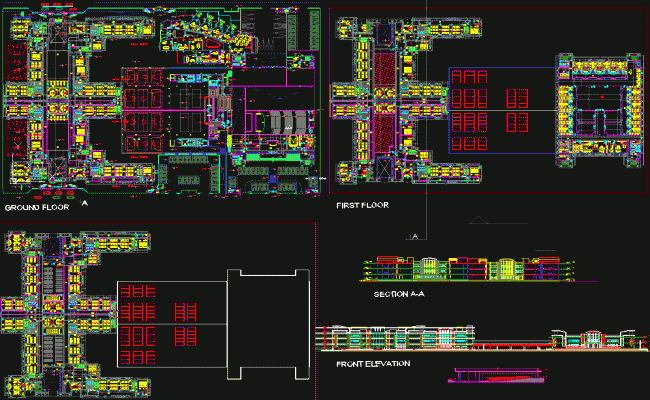Select the SECTION A-A title text
Screen dimensions: 650x400
tap(399, 294)
